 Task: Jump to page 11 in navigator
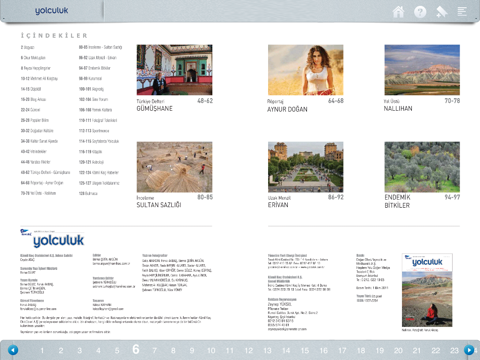point(230,351)
